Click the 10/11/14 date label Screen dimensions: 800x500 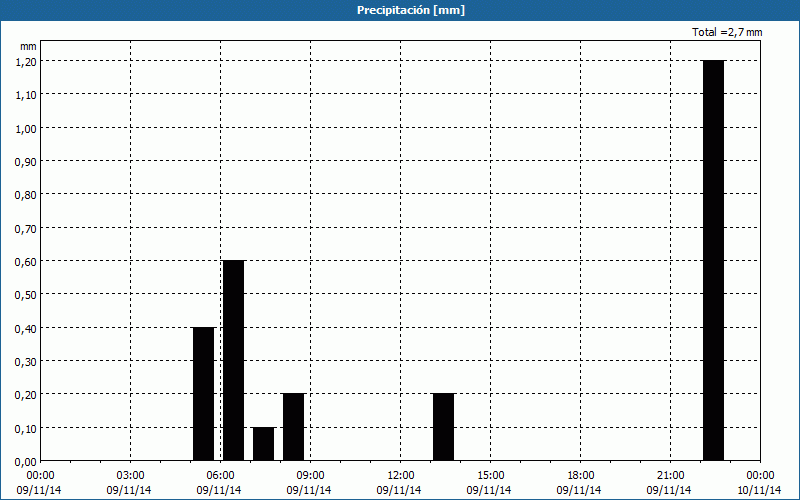[x=759, y=490]
